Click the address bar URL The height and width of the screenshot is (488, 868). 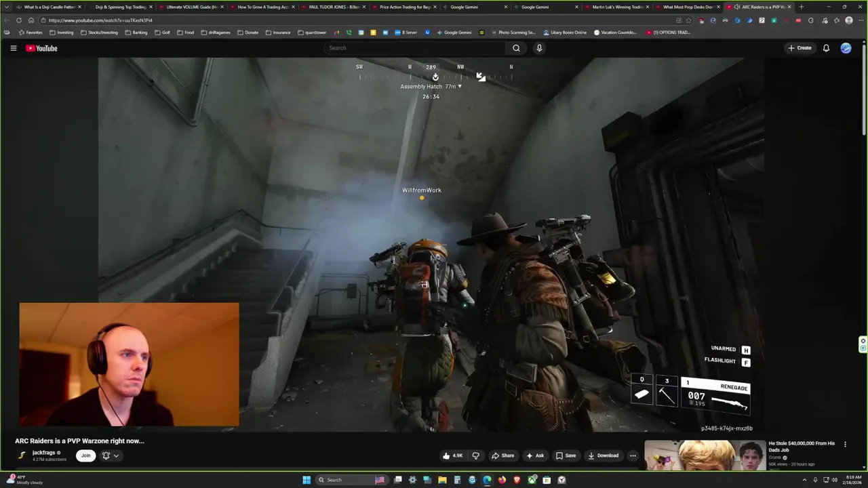[100, 20]
